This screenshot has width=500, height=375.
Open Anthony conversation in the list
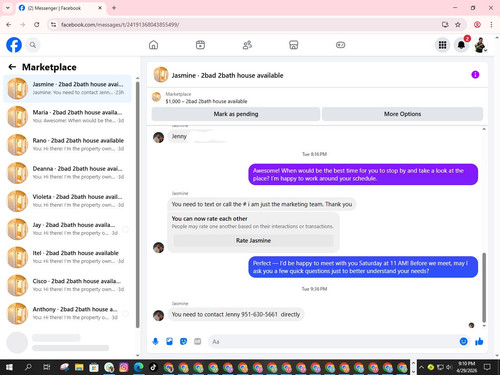(67, 313)
